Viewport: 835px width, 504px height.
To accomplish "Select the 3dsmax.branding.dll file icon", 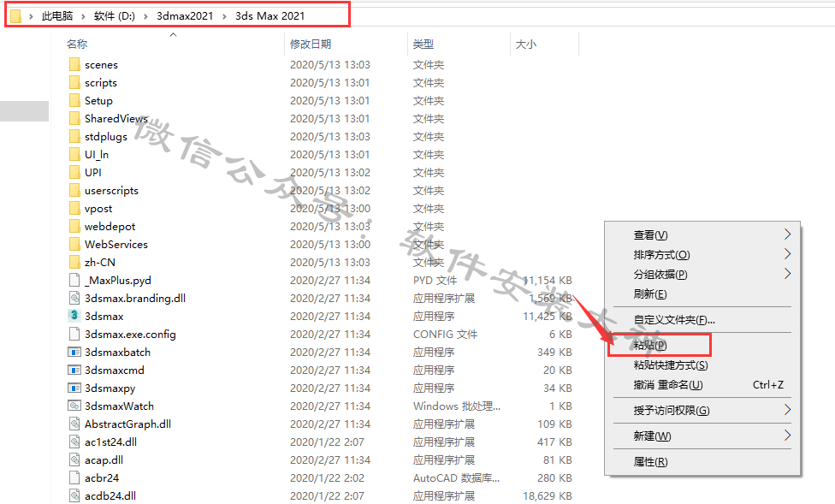I will pyautogui.click(x=74, y=299).
